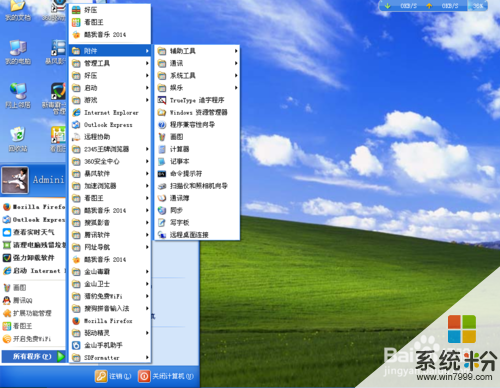Open 搜狗拼音输入法 menu entry

[110, 308]
